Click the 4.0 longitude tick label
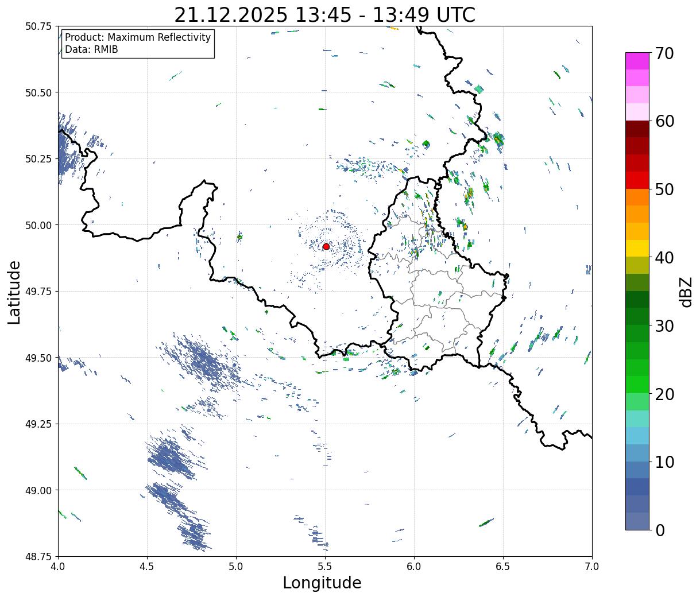This screenshot has width=700, height=597. pyautogui.click(x=58, y=567)
